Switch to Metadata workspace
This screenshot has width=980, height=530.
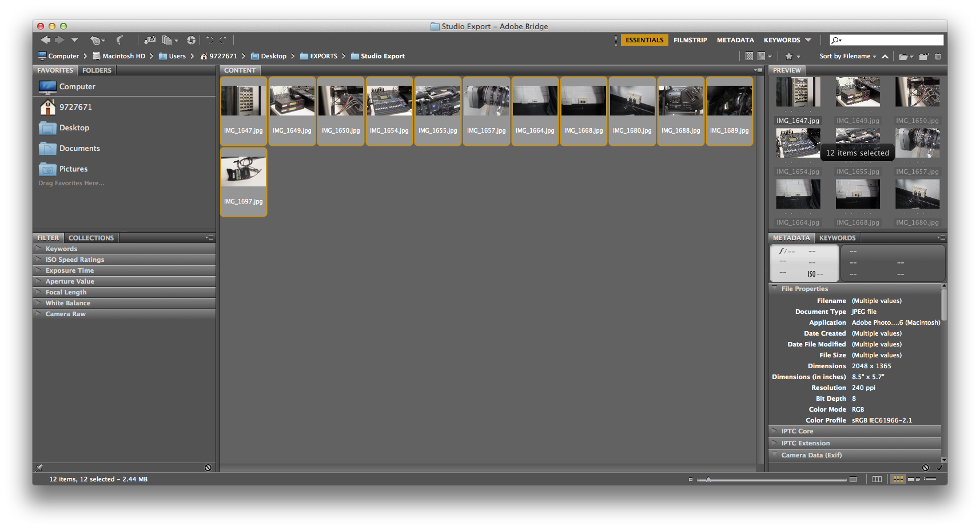[x=735, y=40]
